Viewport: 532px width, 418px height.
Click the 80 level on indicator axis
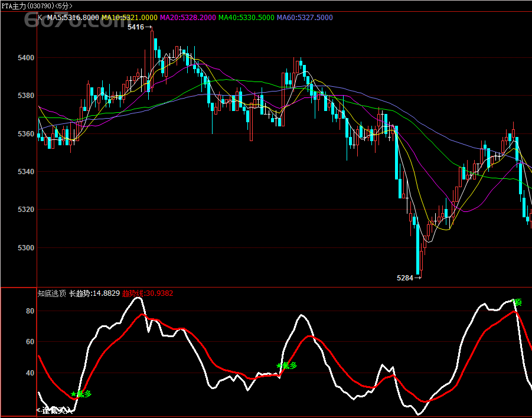click(30, 311)
